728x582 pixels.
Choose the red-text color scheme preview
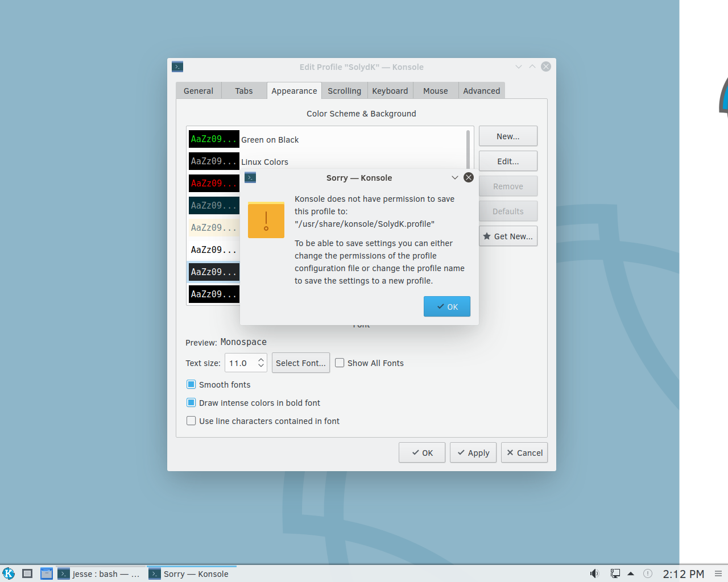214,183
